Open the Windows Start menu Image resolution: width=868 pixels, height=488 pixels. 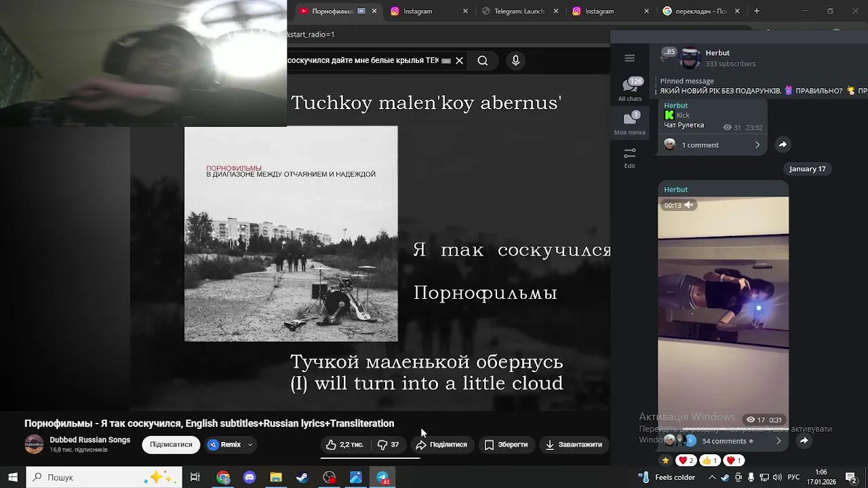(x=13, y=477)
